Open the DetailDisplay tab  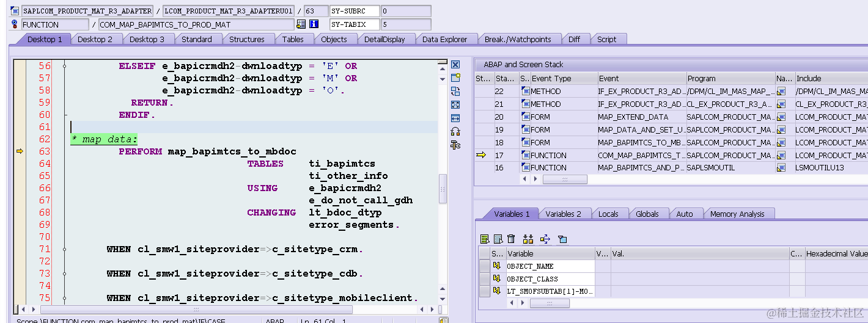coord(384,39)
